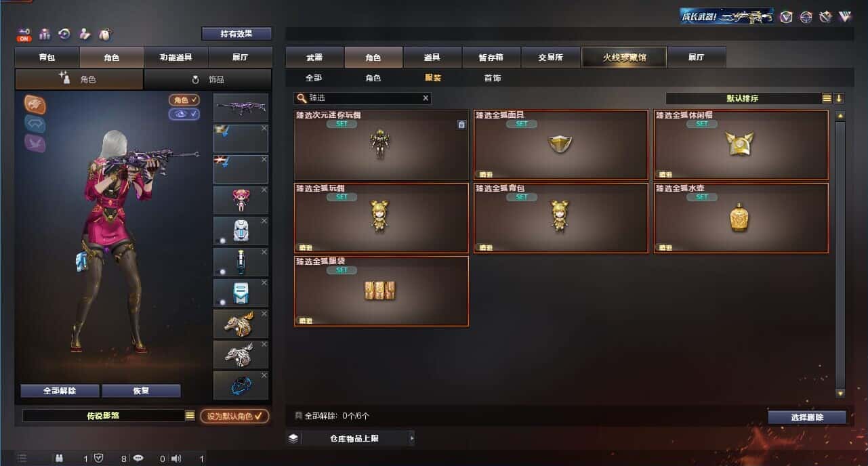Select the orange wolf emblem on character preview

[35, 104]
